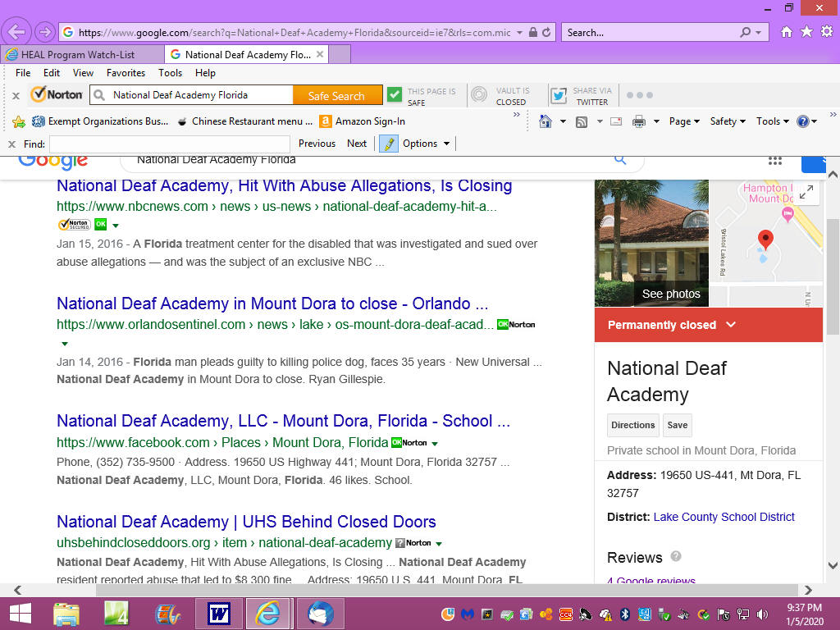The width and height of the screenshot is (840, 630).
Task: Close the Norton toolbar
Action: pos(16,96)
